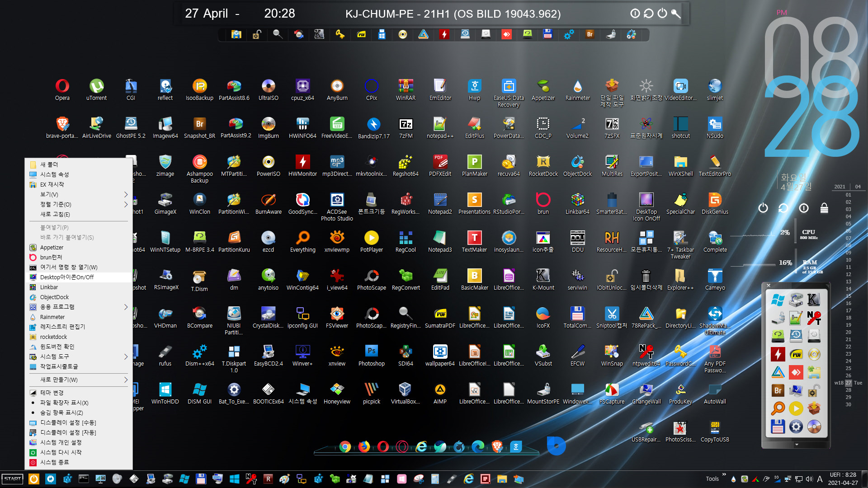Expand hidden tray items chevron near Tools
Viewport: 868px width, 488px height.
pos(724,474)
